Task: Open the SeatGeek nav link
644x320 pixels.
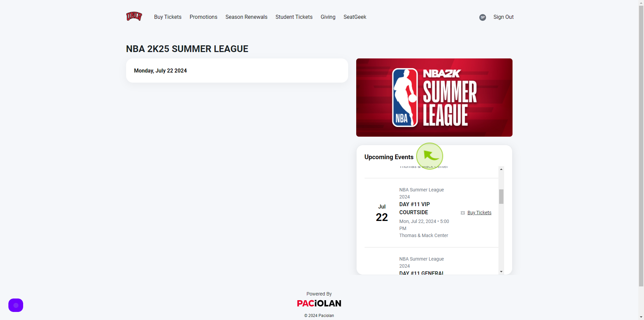Action: click(x=355, y=17)
